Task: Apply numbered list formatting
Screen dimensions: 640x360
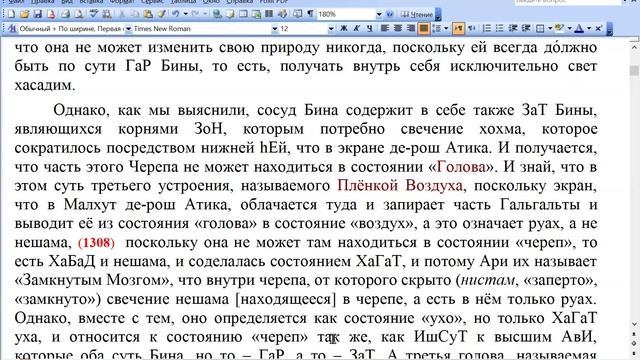Action: 487,28
